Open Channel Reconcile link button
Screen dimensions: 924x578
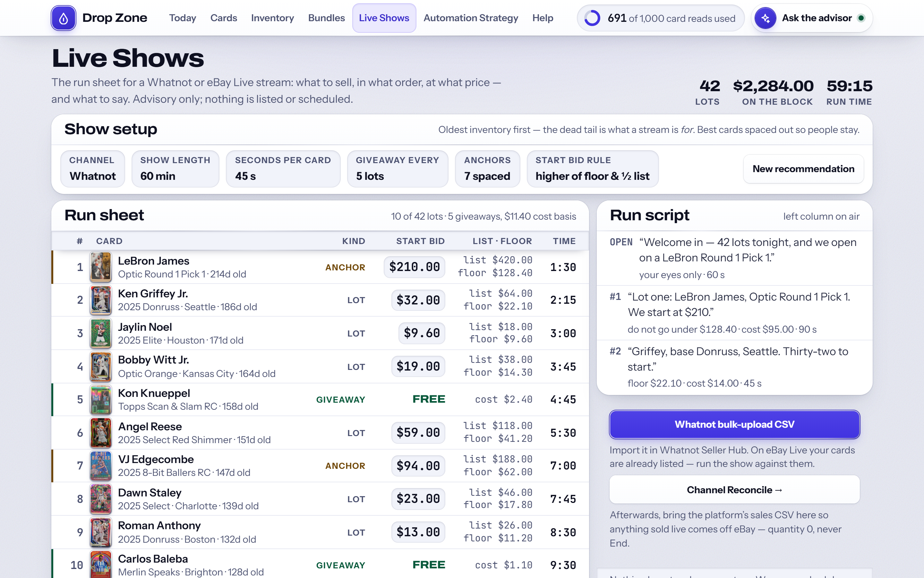point(734,490)
